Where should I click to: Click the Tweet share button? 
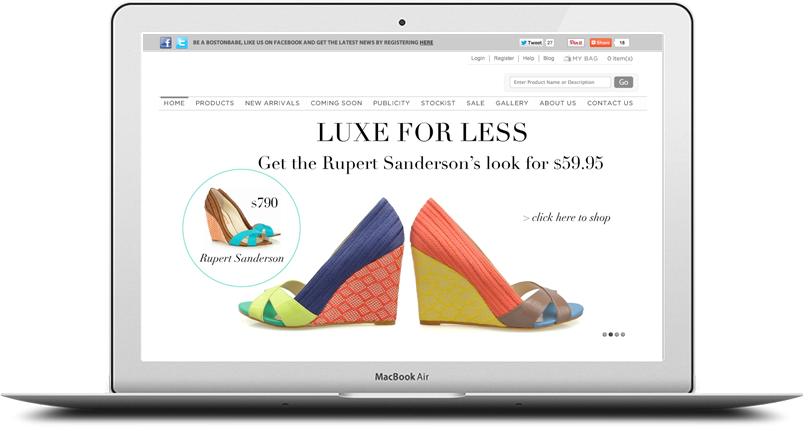(x=531, y=43)
